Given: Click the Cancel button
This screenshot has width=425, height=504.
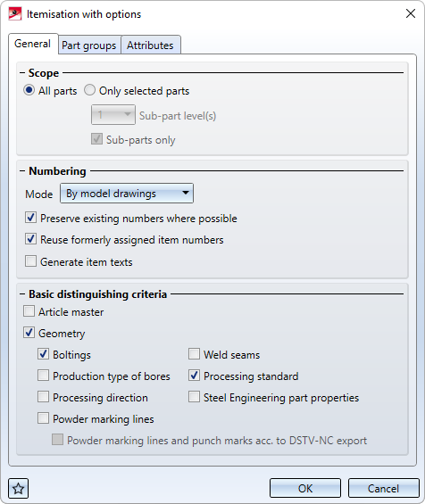Looking at the screenshot, I should pos(384,489).
